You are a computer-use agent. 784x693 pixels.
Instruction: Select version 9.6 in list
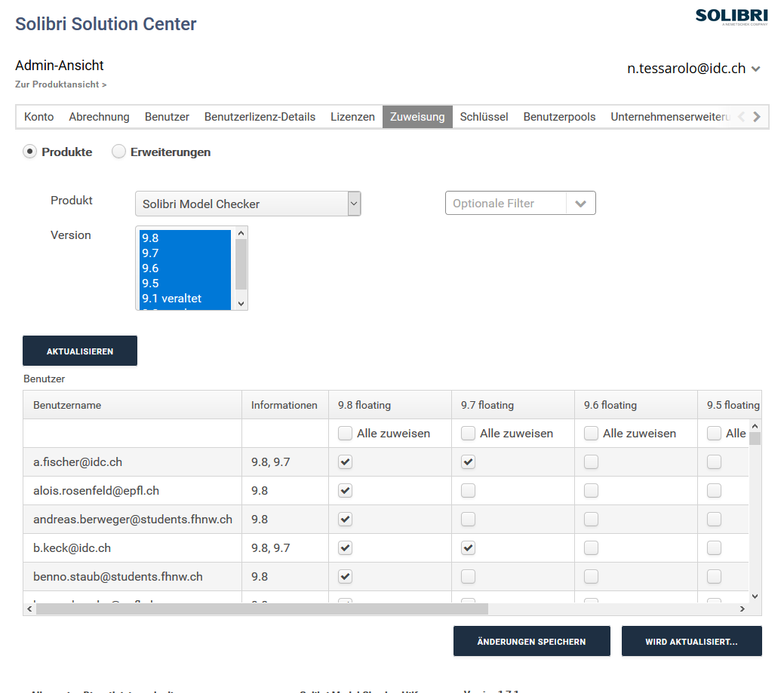click(185, 268)
